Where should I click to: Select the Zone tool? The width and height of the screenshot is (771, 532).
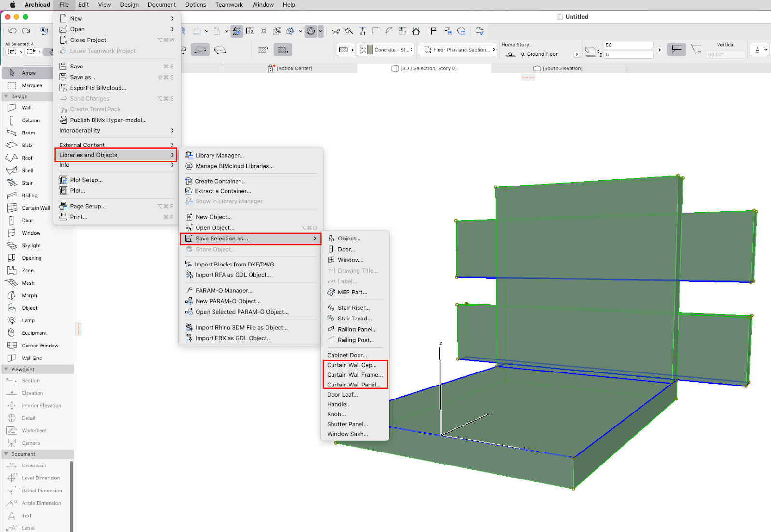[x=27, y=271]
